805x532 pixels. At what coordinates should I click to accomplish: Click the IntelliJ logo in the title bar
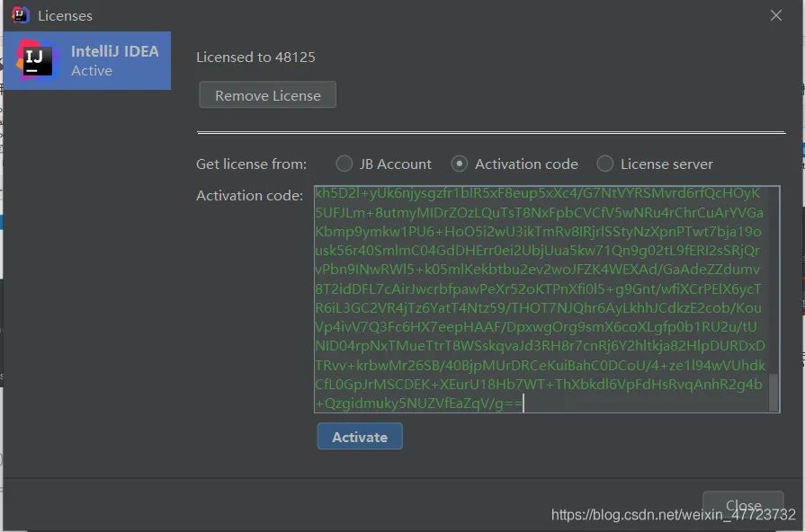(x=20, y=15)
